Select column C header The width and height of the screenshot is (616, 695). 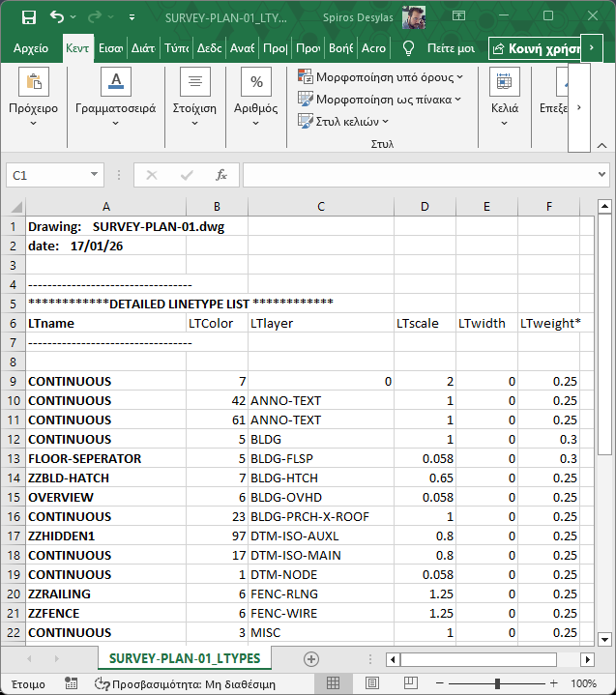pyautogui.click(x=321, y=207)
